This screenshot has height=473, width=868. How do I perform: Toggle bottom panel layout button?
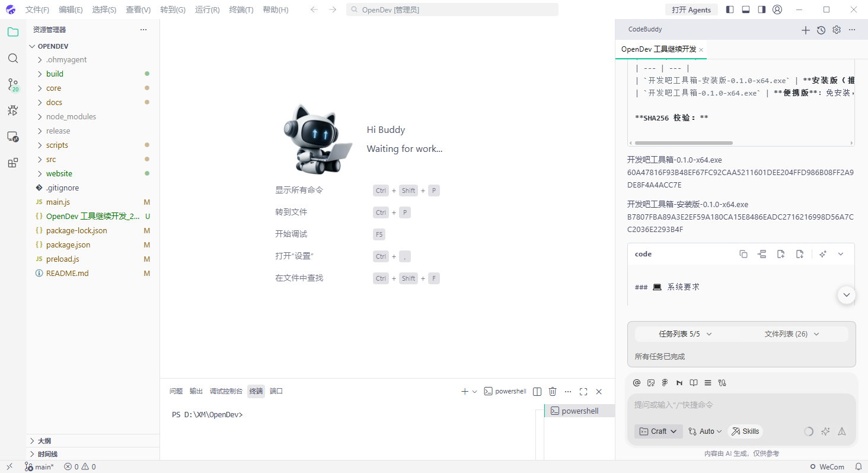click(x=746, y=9)
